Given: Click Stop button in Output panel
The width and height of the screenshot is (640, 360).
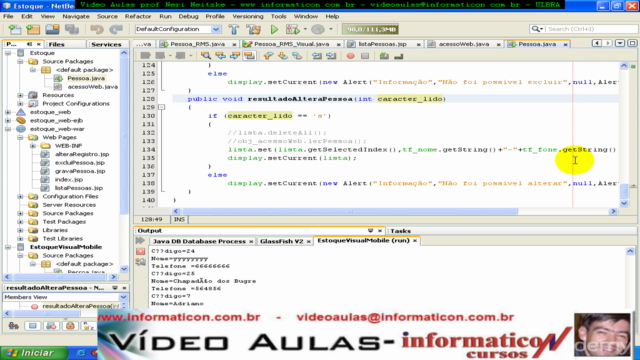Looking at the screenshot, I should [x=140, y=251].
